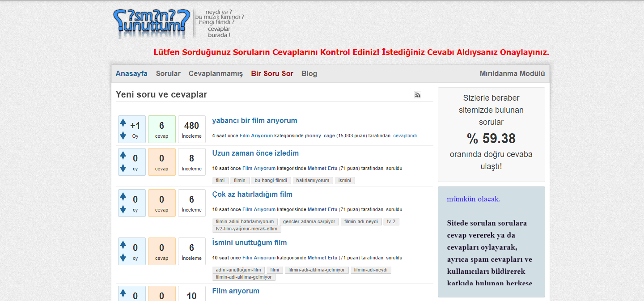644x301 pixels.
Task: Go to the Cevaplanmamış page
Action: [x=216, y=74]
